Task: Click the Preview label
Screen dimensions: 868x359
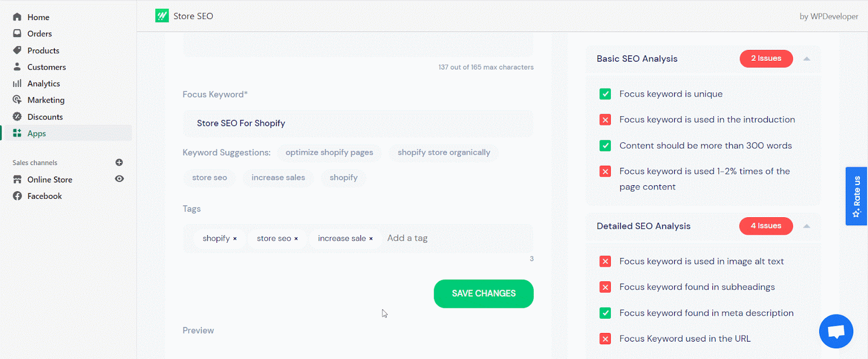Action: click(198, 330)
